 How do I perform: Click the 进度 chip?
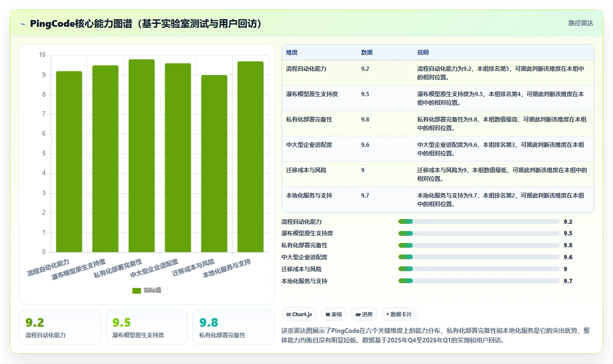[x=364, y=314]
